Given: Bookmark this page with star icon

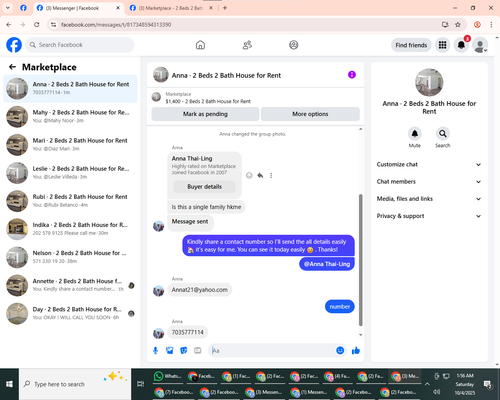Looking at the screenshot, I should point(458,24).
